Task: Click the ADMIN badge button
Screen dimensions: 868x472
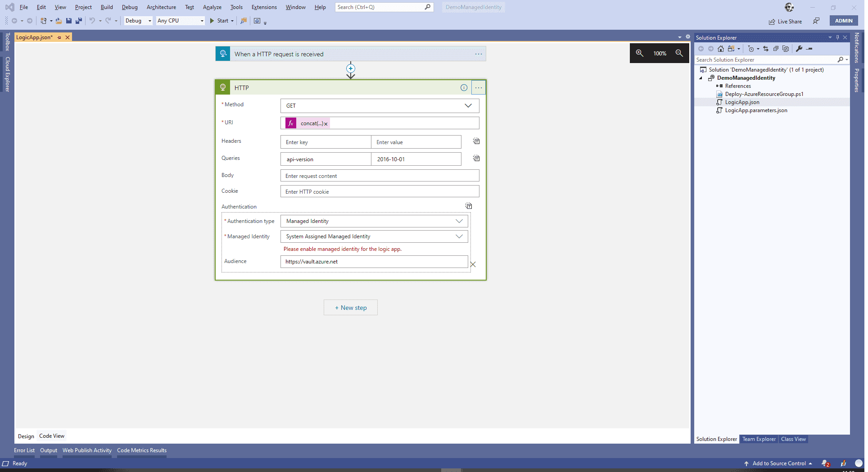Action: (x=844, y=21)
